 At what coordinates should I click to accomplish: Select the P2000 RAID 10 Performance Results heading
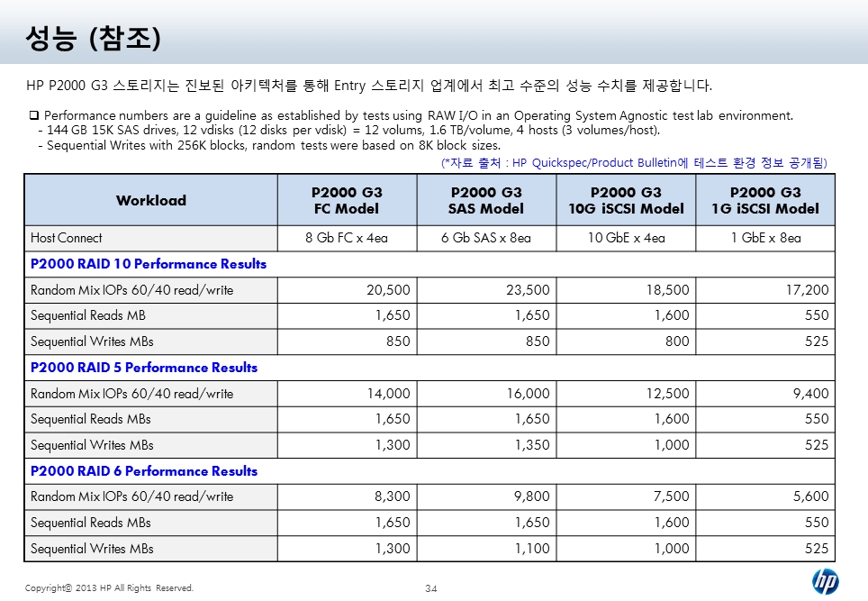click(149, 264)
